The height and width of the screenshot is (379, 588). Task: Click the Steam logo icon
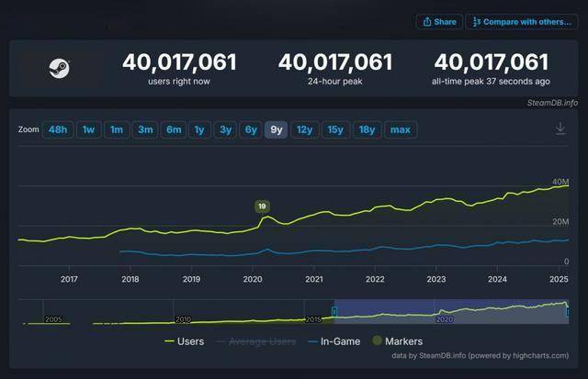point(59,69)
